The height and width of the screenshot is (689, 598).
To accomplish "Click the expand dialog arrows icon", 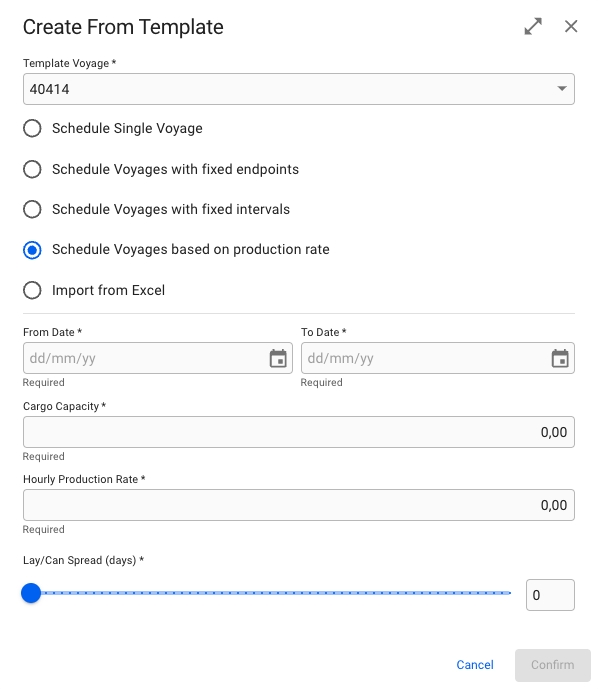I will pyautogui.click(x=533, y=26).
